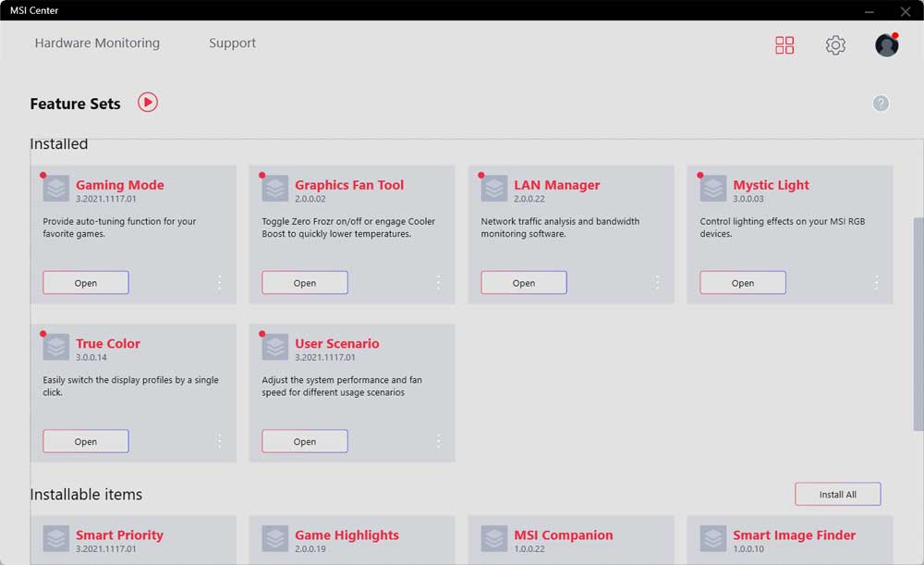Click the Smart Image Finder icon
The width and height of the screenshot is (924, 565).
point(713,538)
